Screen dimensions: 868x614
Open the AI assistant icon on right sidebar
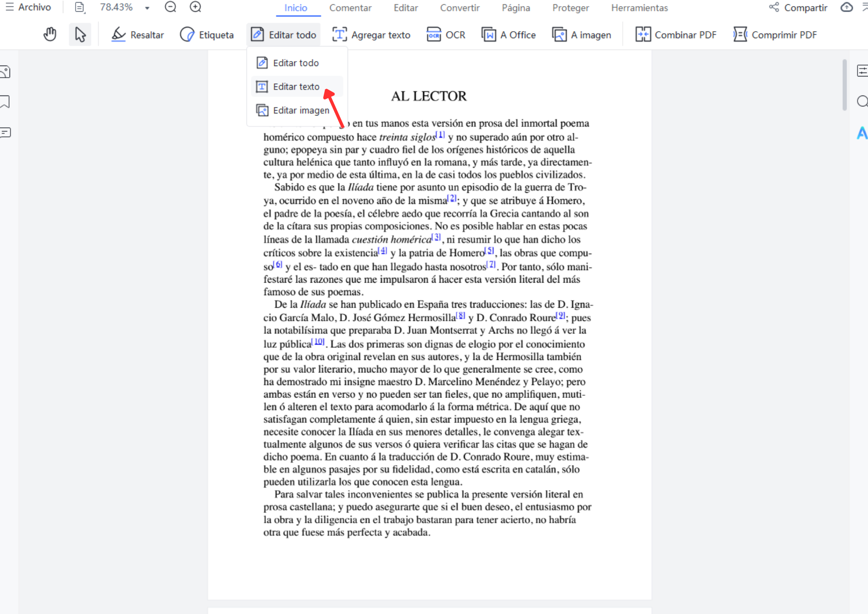(862, 133)
